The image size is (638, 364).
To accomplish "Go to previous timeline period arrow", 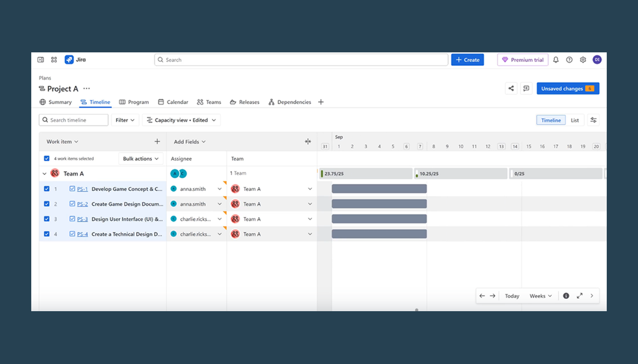I will pyautogui.click(x=482, y=296).
